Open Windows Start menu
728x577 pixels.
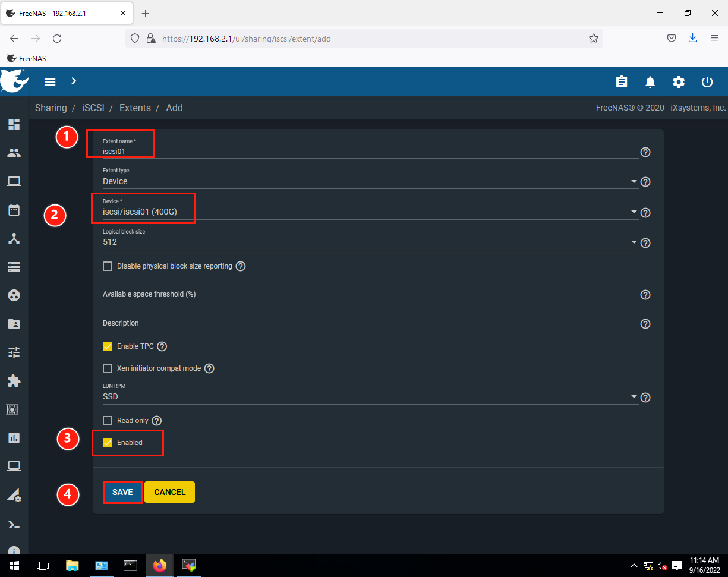tap(14, 565)
